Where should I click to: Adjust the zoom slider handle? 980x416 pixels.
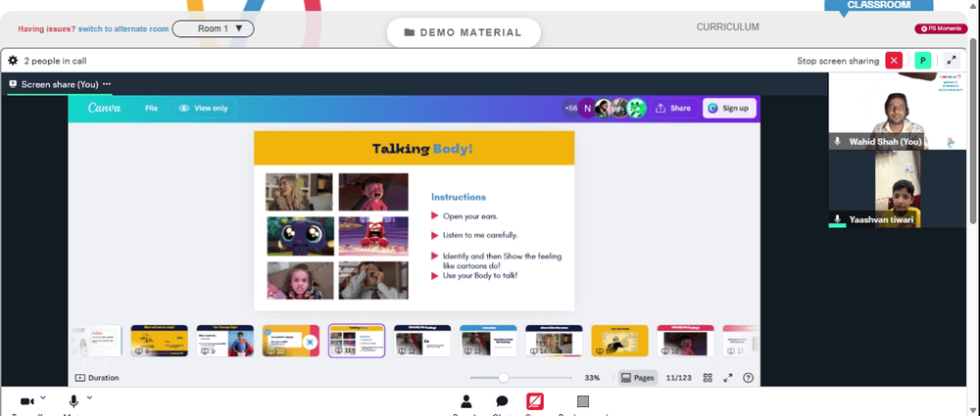pos(503,378)
